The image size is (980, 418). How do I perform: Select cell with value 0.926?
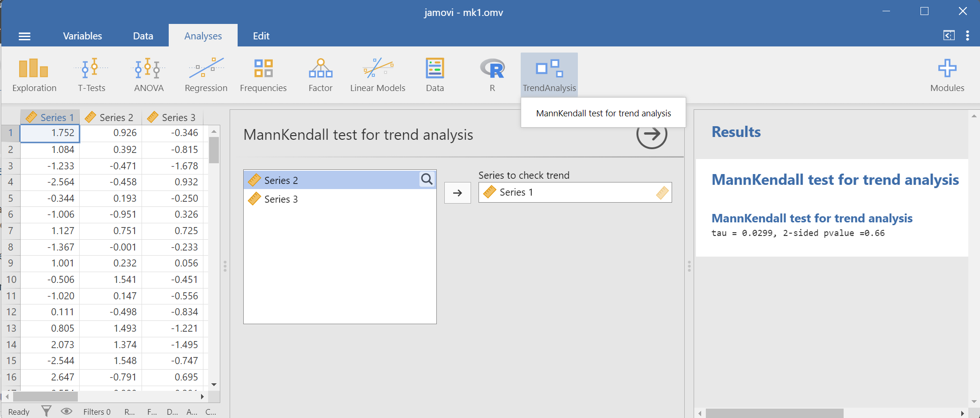(111, 133)
